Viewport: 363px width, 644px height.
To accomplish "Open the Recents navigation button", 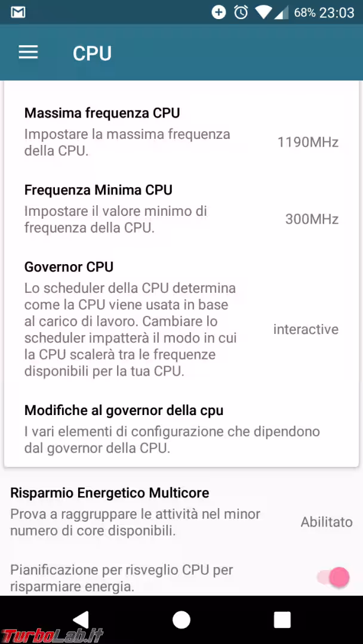I will pyautogui.click(x=282, y=620).
